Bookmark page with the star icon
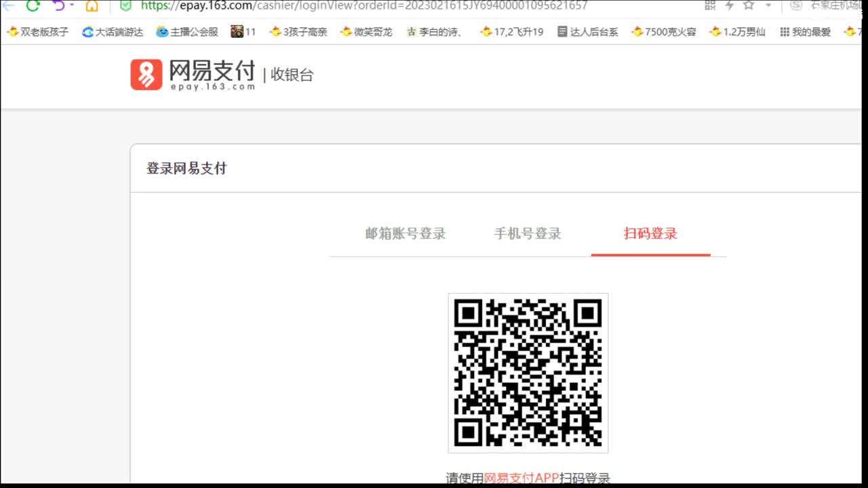The height and width of the screenshot is (488, 868). coord(749,5)
